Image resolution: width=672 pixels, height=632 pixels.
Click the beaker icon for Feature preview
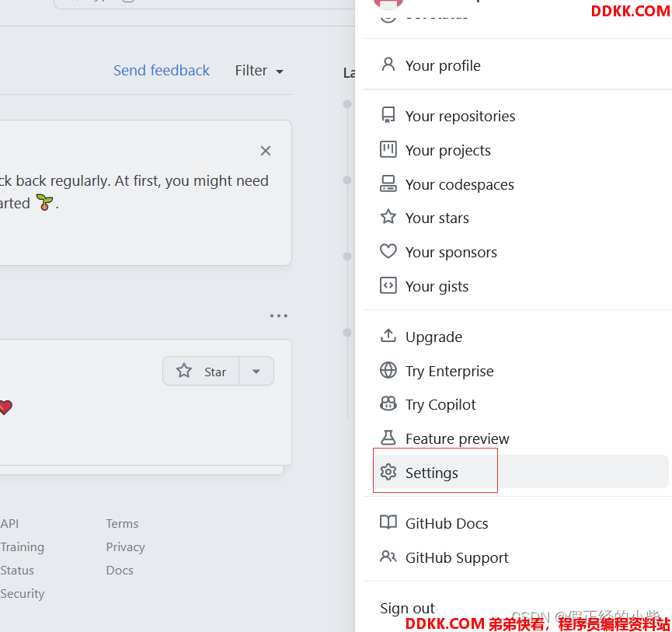pos(388,438)
